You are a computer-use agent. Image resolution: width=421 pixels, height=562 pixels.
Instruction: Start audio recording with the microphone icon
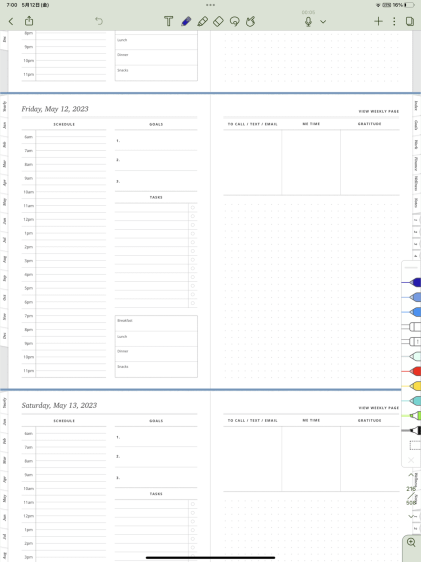pyautogui.click(x=308, y=22)
